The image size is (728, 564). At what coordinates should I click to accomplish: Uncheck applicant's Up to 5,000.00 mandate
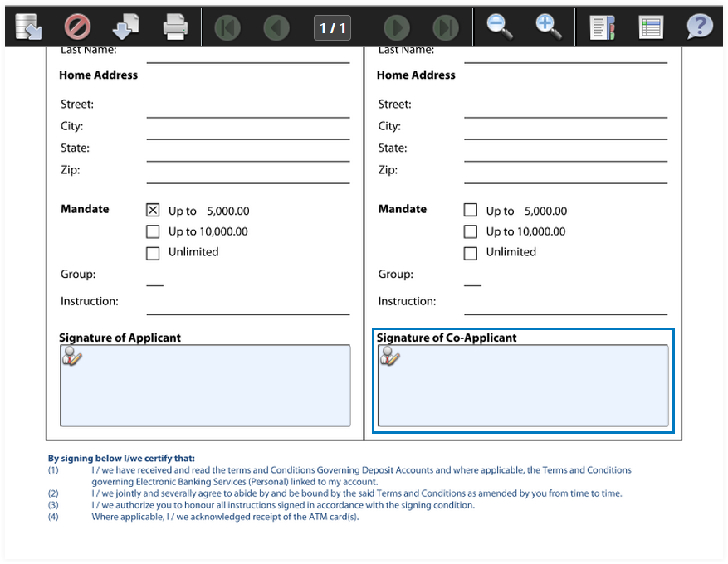[x=153, y=211]
